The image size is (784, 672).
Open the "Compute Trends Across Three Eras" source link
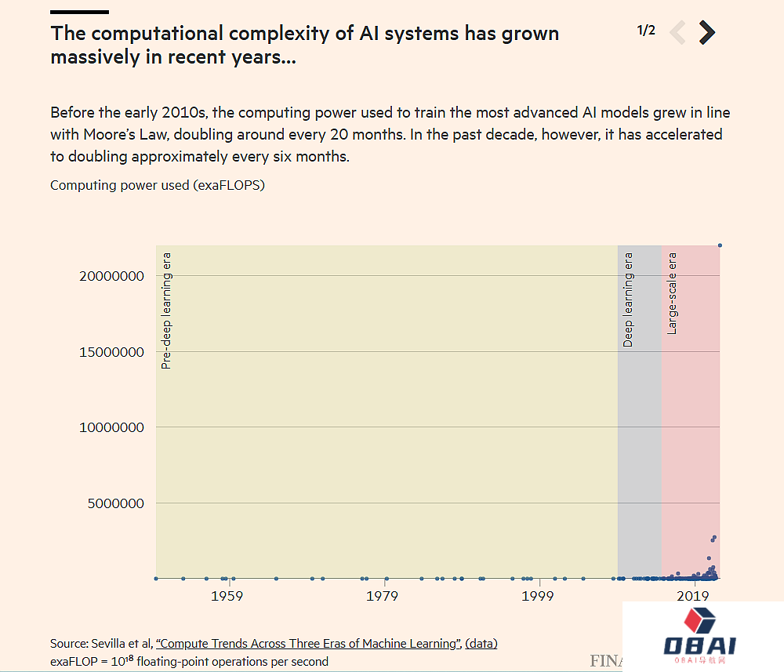click(x=307, y=643)
